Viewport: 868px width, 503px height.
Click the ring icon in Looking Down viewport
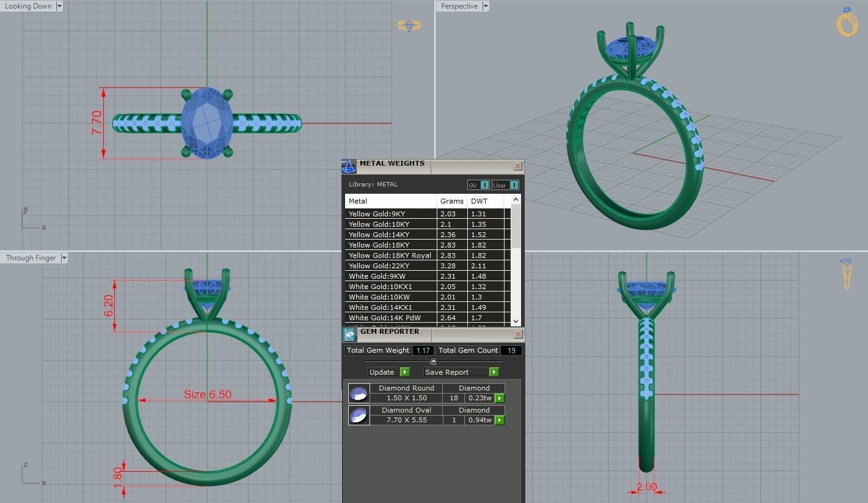(409, 25)
